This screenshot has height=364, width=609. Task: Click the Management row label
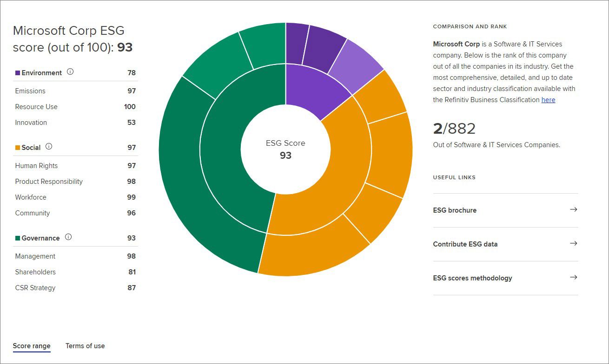(x=35, y=256)
